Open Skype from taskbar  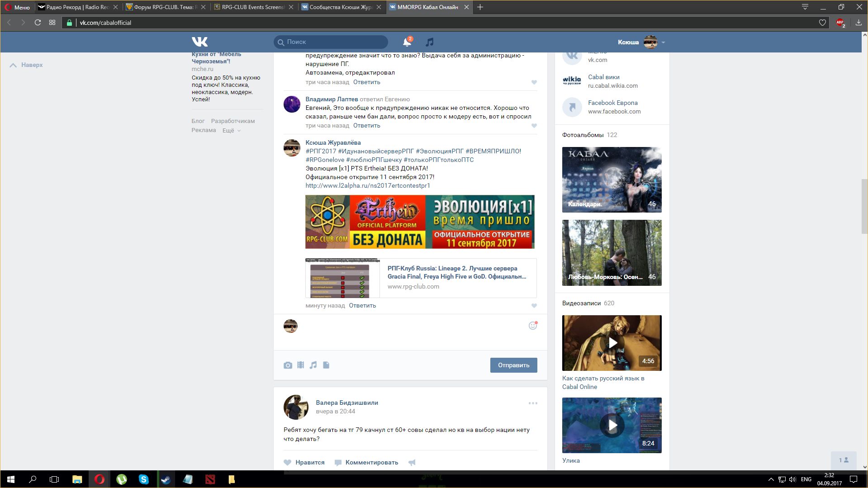[x=144, y=479]
